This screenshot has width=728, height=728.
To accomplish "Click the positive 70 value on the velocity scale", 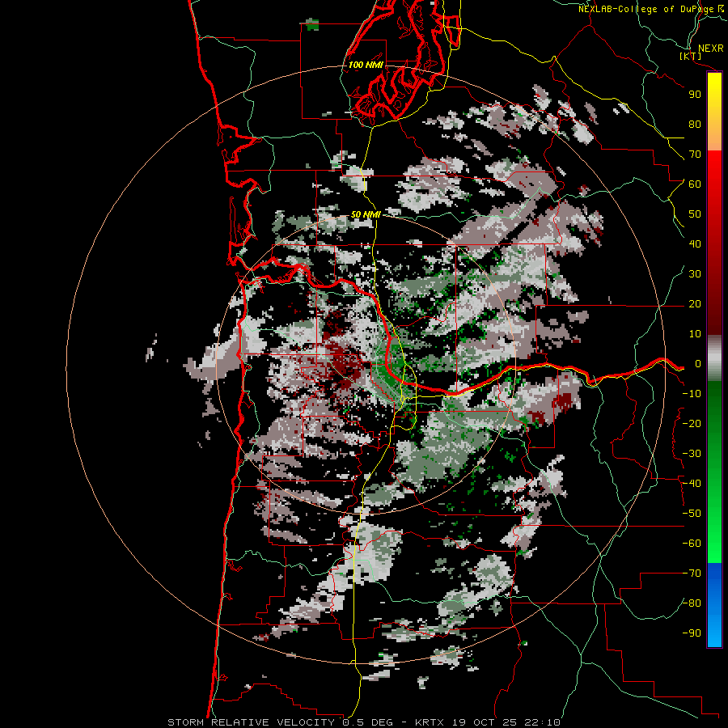I will pos(695,154).
